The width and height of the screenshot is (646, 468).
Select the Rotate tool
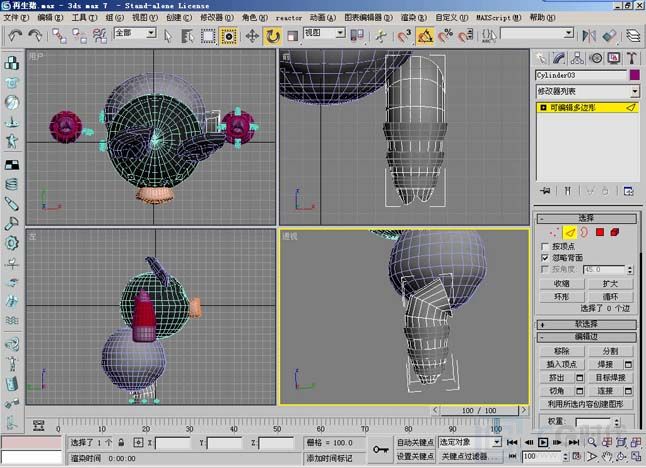(x=272, y=36)
